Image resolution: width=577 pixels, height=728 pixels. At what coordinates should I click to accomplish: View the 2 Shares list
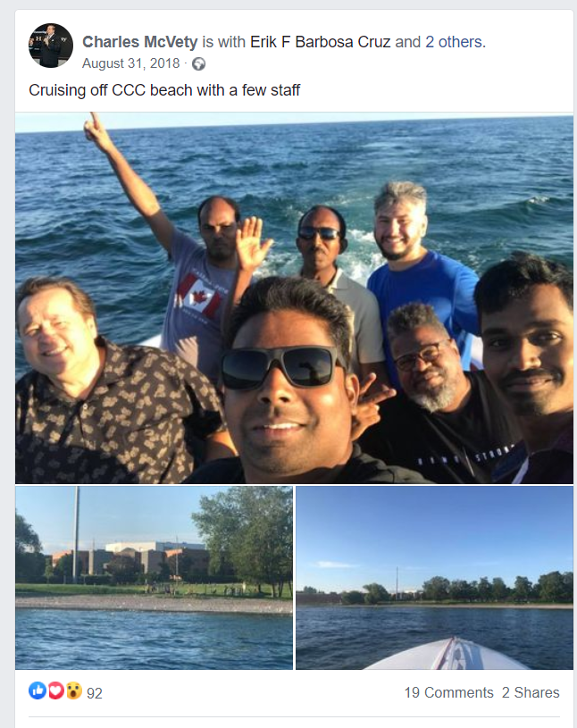531,692
